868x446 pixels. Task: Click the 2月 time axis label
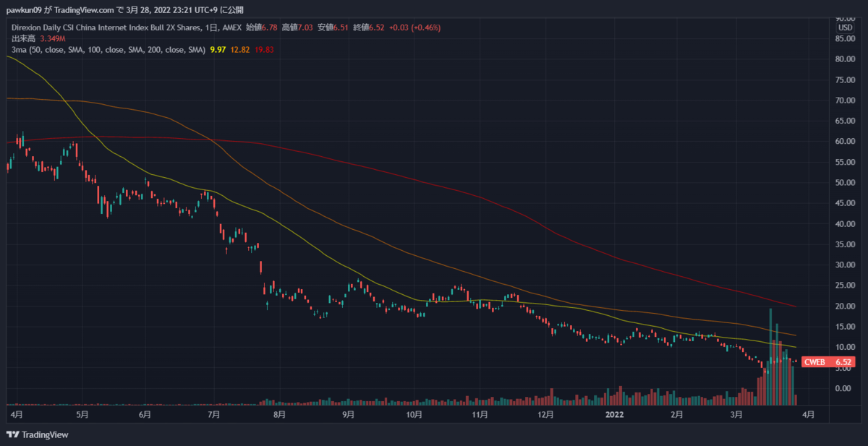(x=676, y=415)
